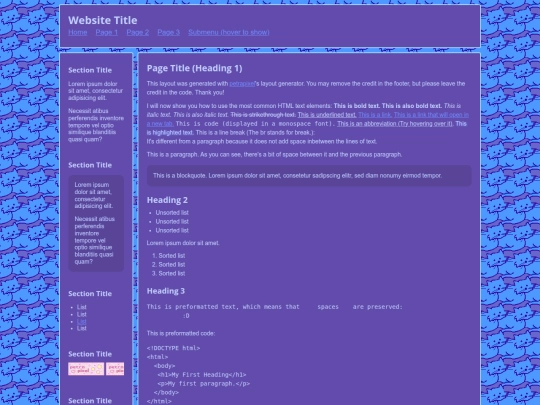Click the preformatted DOCTYPE html code line
540x405 pixels.
point(173,348)
